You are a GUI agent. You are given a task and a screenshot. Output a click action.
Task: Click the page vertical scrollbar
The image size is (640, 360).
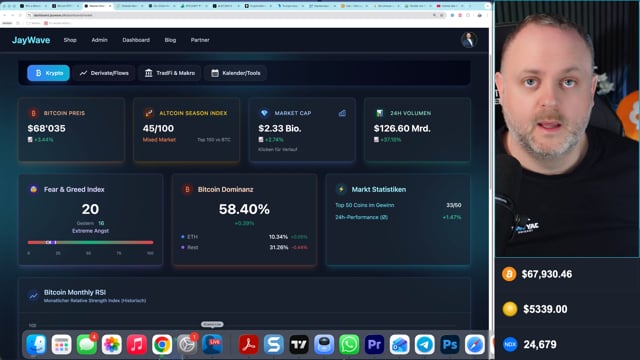click(x=491, y=122)
